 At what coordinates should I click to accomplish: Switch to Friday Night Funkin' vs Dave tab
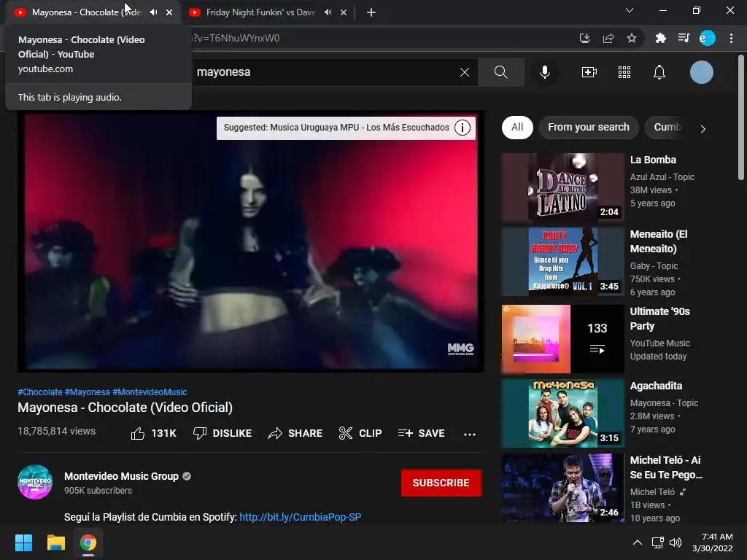tap(260, 12)
